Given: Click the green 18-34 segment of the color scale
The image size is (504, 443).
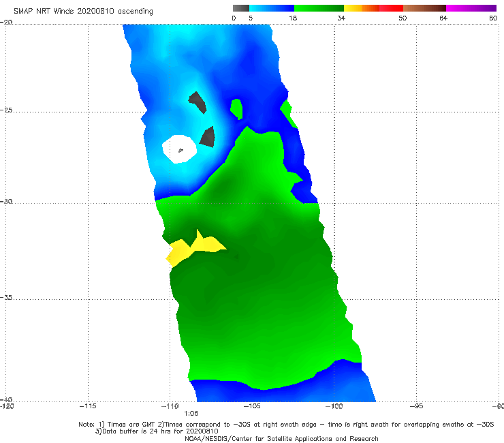Looking at the screenshot, I should point(319,8).
